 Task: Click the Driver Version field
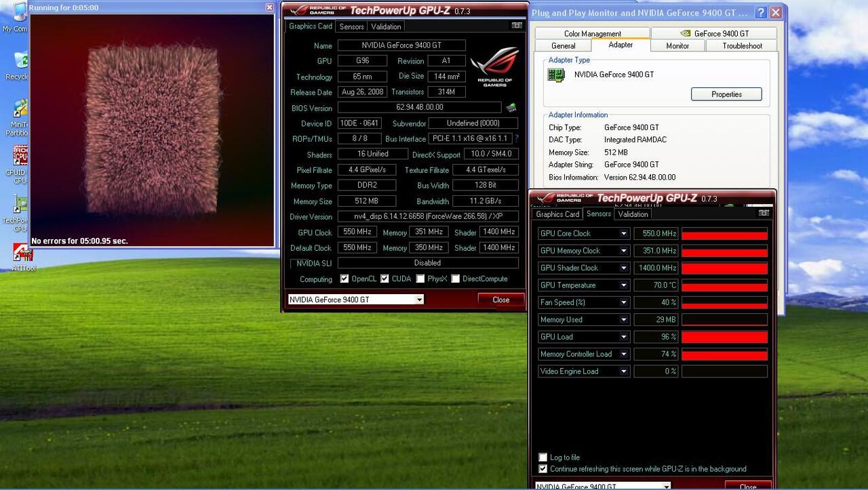(428, 216)
